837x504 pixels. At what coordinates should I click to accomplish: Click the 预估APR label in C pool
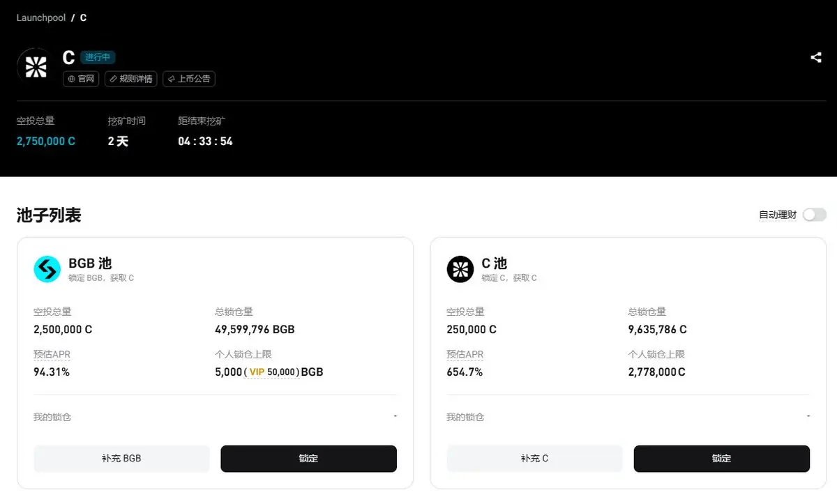(x=465, y=355)
